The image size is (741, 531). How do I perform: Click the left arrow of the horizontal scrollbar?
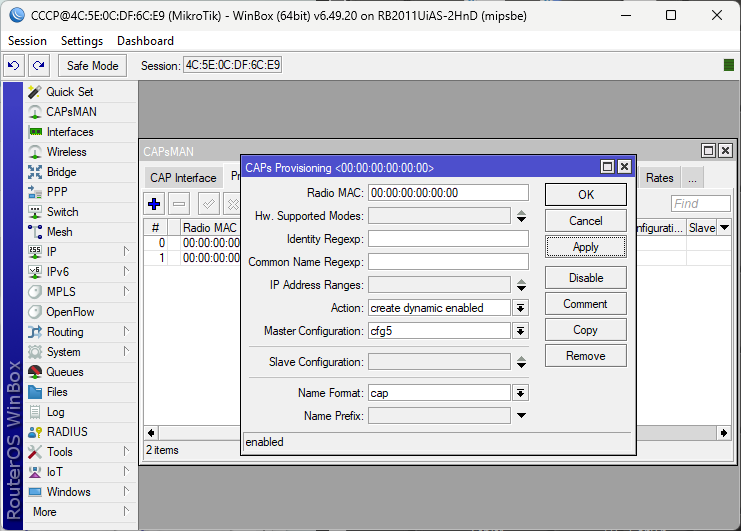point(151,433)
